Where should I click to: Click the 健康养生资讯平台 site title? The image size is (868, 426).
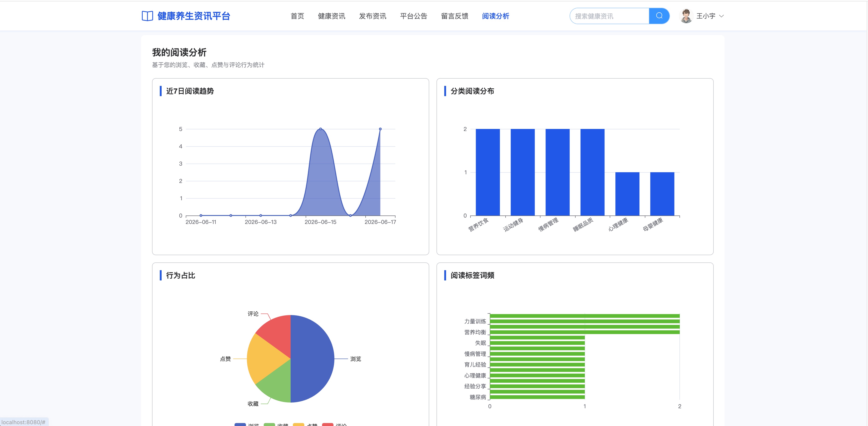pyautogui.click(x=194, y=16)
